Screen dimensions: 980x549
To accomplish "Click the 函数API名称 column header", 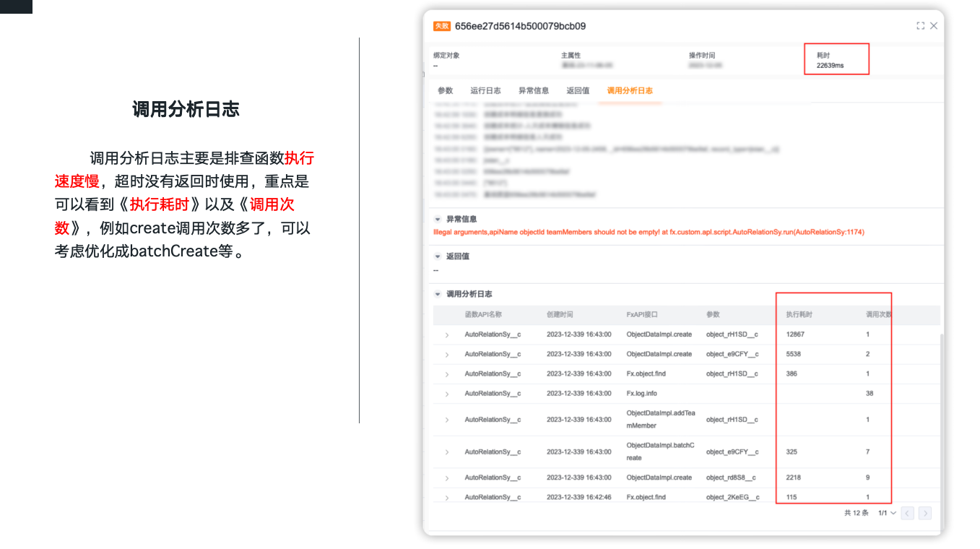I will [483, 315].
